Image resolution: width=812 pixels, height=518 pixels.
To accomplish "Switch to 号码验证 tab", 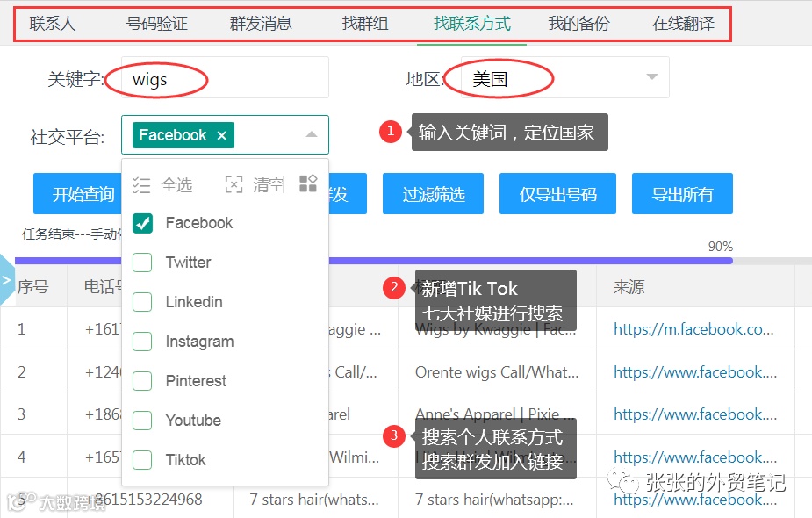I will pyautogui.click(x=157, y=24).
